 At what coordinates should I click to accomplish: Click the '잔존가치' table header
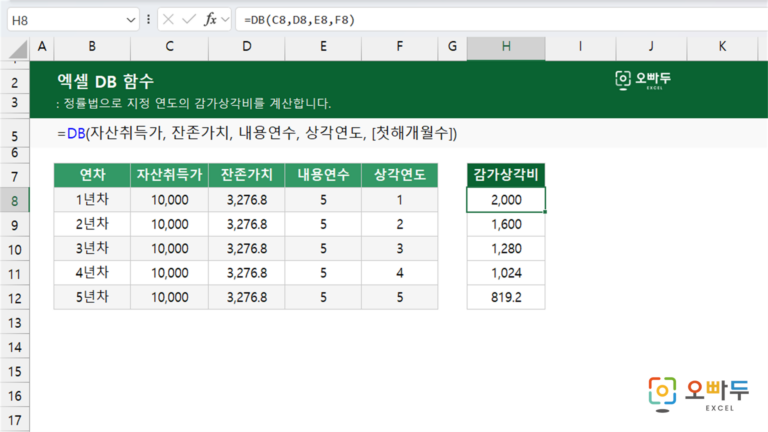(246, 175)
